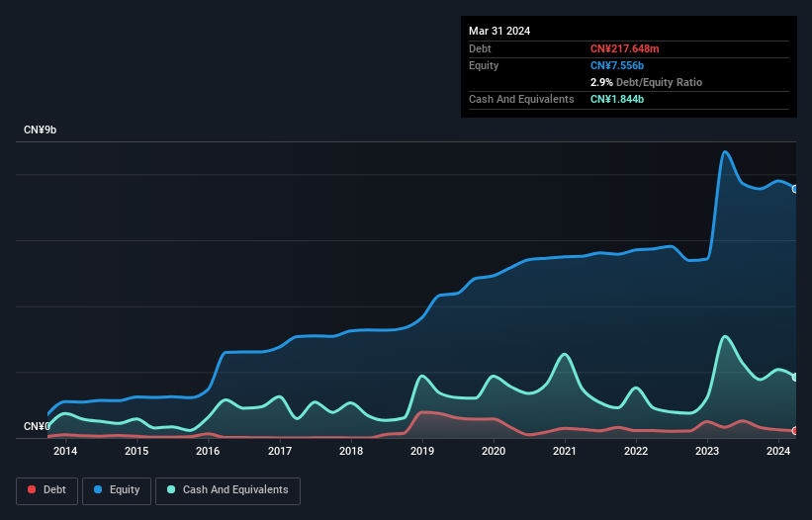This screenshot has width=812, height=520.
Task: Click the 2018 x-axis label
Action: pos(351,451)
